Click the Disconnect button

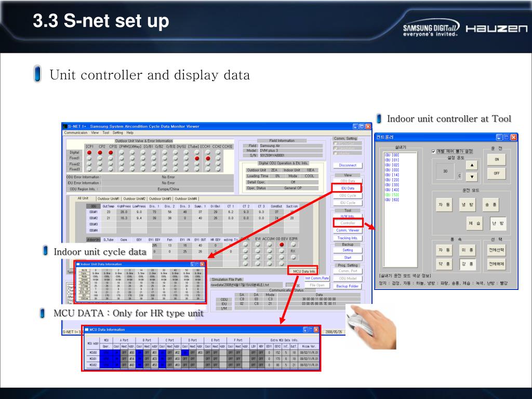click(x=348, y=165)
